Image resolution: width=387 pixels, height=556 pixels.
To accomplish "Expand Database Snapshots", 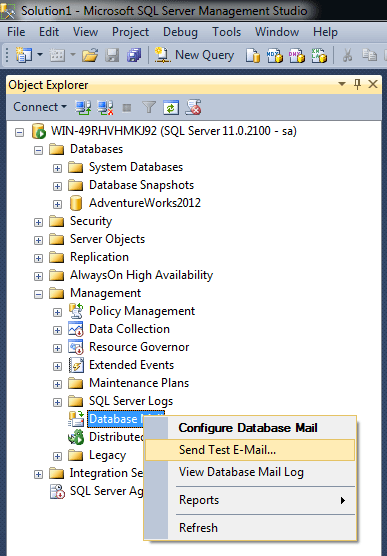I will tap(57, 187).
